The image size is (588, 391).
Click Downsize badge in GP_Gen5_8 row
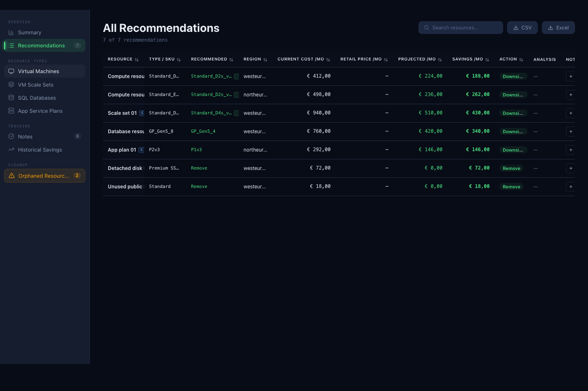click(513, 132)
